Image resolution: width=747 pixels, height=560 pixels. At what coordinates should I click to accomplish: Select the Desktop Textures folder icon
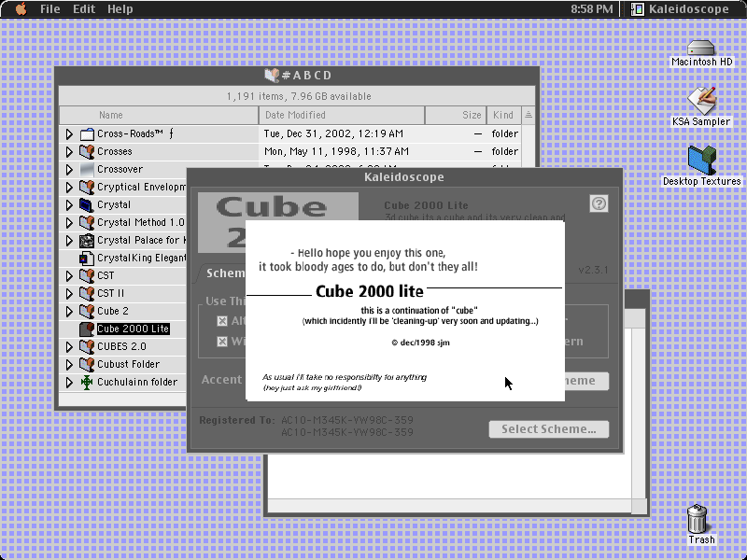pyautogui.click(x=702, y=161)
